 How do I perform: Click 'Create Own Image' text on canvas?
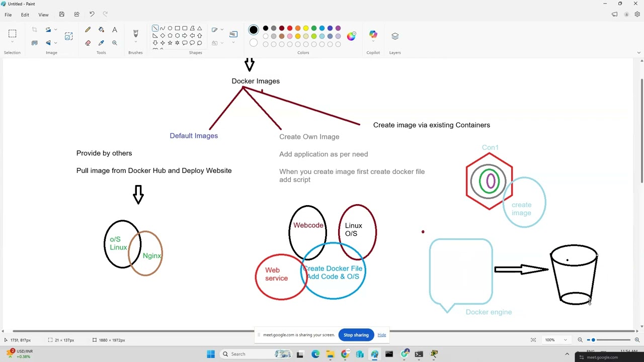click(309, 137)
